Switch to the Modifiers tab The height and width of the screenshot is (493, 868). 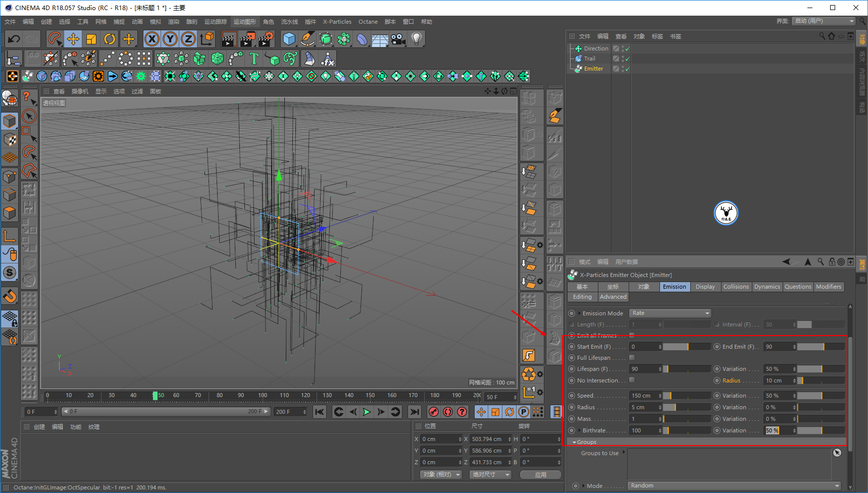(829, 287)
